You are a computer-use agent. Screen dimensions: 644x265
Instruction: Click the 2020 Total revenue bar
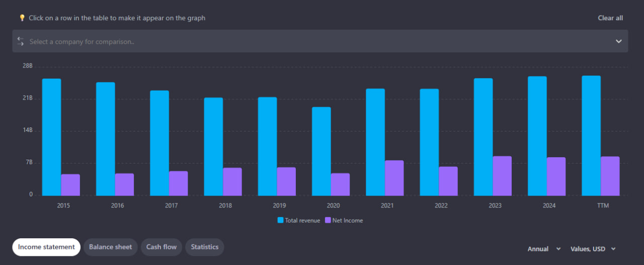coord(321,151)
